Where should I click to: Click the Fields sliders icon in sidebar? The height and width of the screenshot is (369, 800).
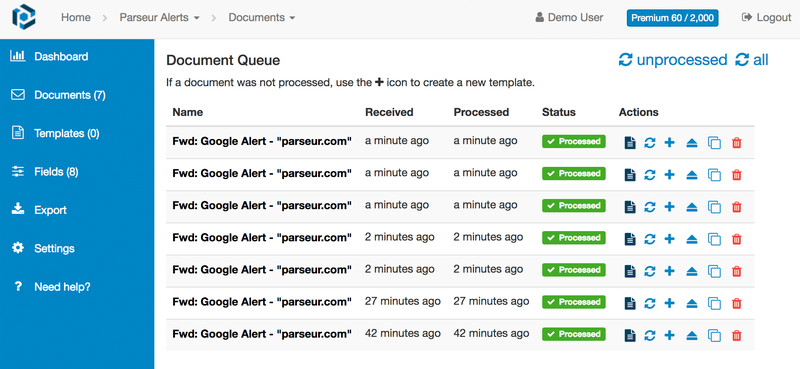pyautogui.click(x=18, y=171)
